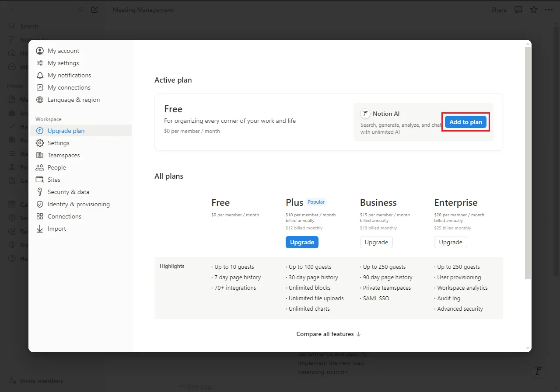This screenshot has height=392, width=560.
Task: Open the Teamspaces settings
Action: point(81,155)
